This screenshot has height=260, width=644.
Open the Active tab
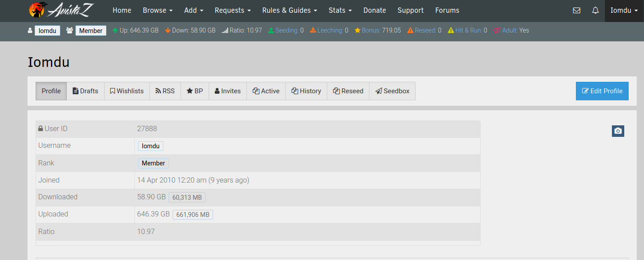coord(266,91)
